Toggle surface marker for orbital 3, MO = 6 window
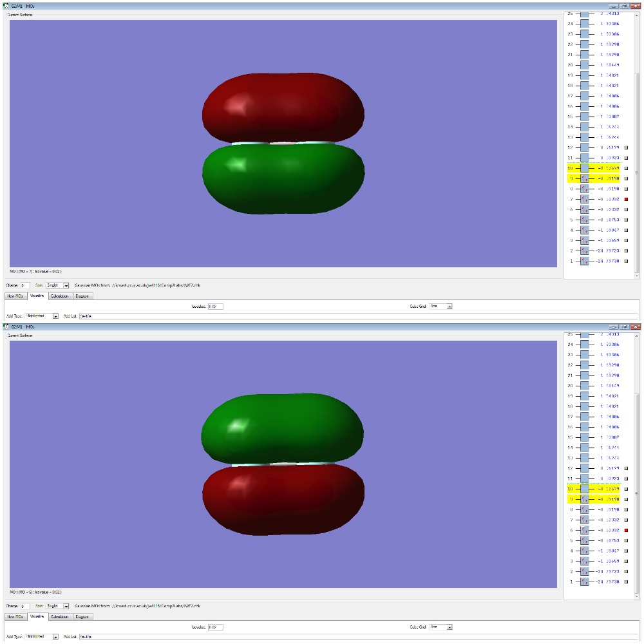 coord(626,561)
